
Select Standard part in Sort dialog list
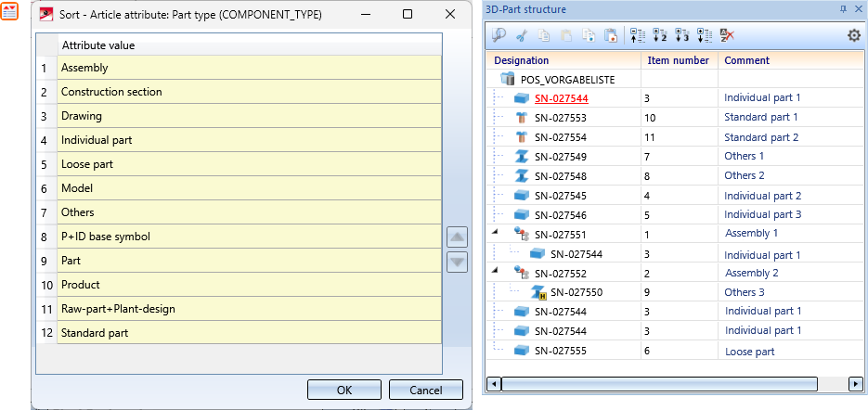click(249, 332)
